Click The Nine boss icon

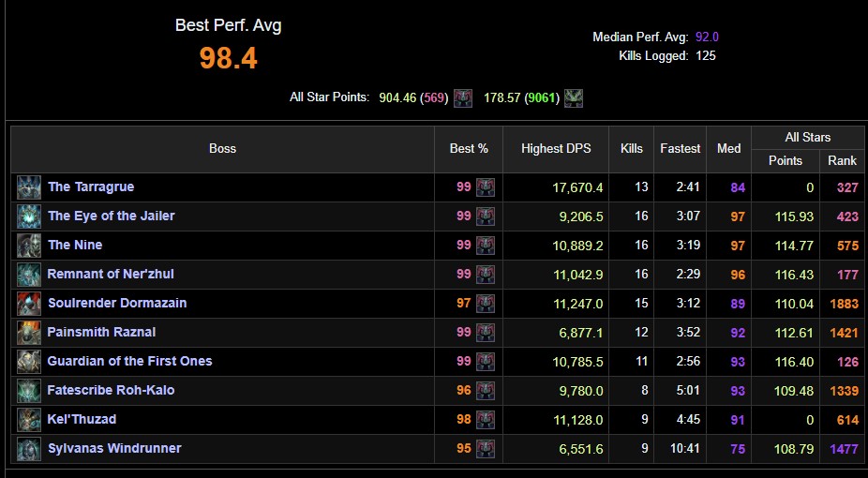pos(29,246)
